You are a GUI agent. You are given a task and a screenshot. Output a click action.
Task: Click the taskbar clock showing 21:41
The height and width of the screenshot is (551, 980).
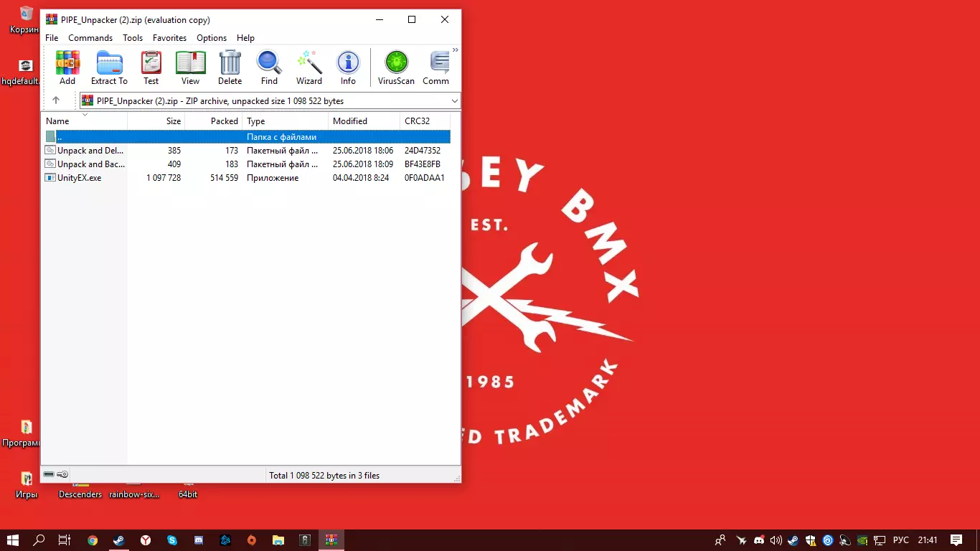tap(928, 540)
